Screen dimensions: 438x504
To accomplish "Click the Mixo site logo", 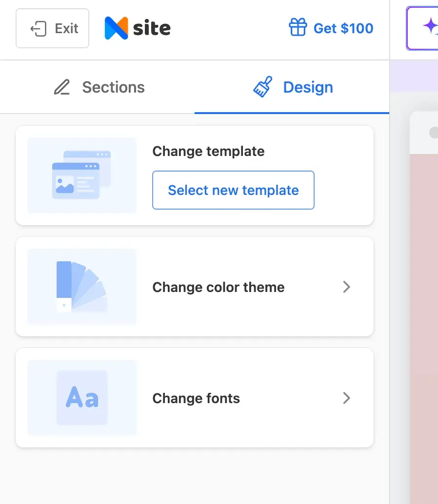I will (x=137, y=28).
